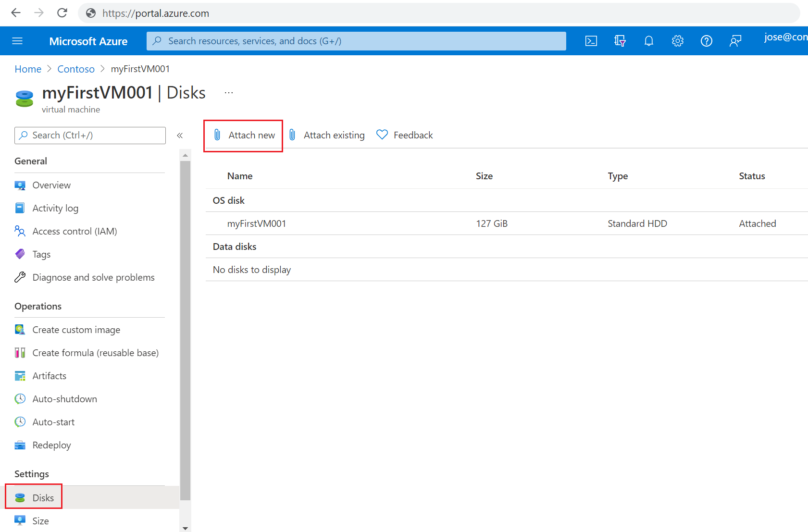Viewport: 808px width, 532px height.
Task: Open the ellipsis more options next to Disks title
Action: point(229,93)
